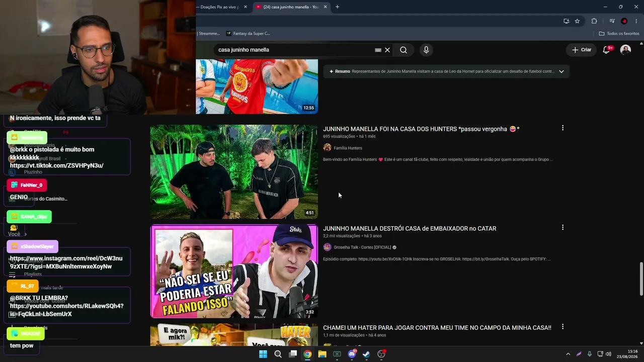This screenshot has width=644, height=362.
Task: Open Chrome three-dot menu
Action: pyautogui.click(x=636, y=21)
